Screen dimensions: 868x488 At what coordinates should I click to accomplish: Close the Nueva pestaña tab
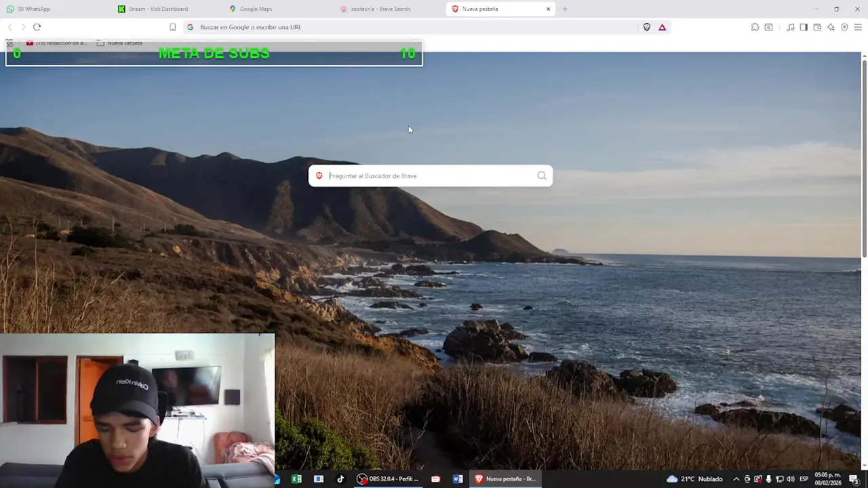(x=548, y=9)
